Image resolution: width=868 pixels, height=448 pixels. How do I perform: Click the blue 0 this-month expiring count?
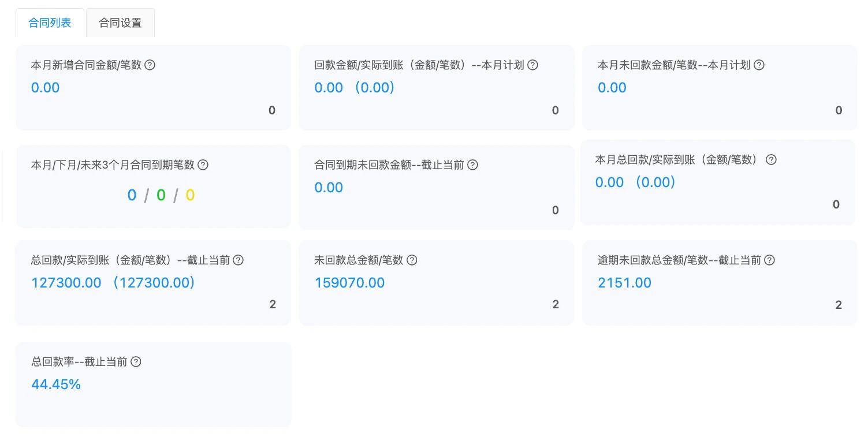(x=132, y=196)
